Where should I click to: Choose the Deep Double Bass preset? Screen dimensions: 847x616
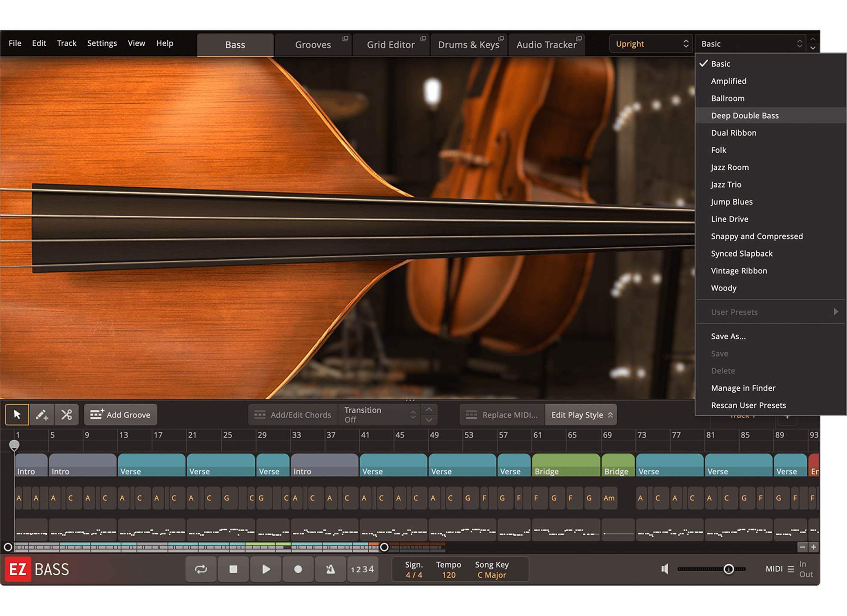point(745,115)
